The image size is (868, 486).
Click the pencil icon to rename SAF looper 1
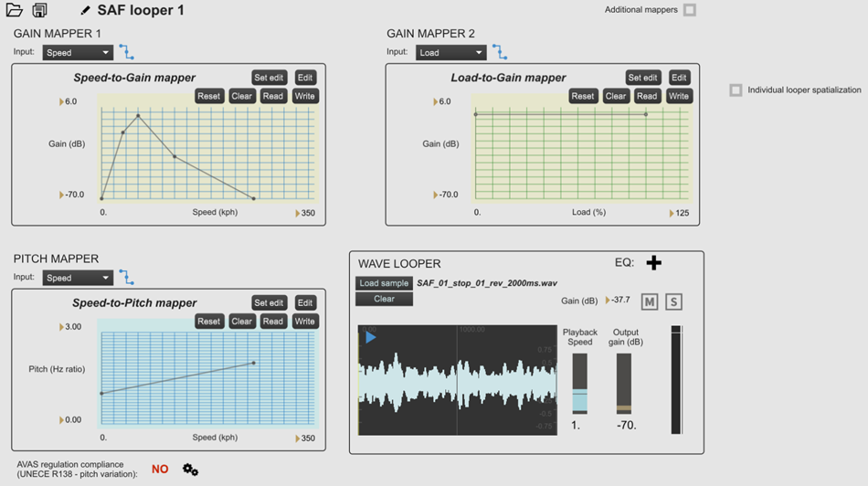(x=85, y=11)
